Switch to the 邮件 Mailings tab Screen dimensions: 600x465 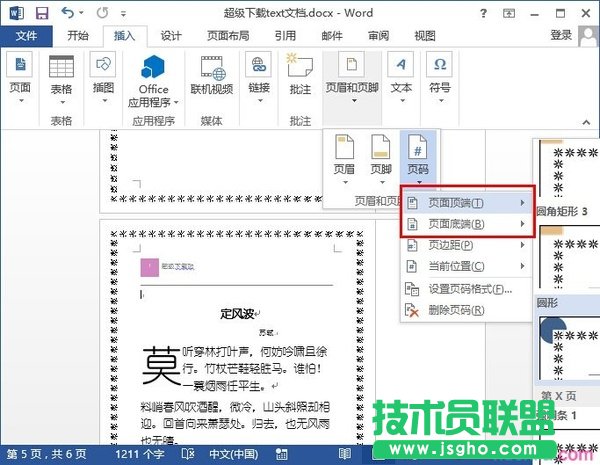click(332, 36)
